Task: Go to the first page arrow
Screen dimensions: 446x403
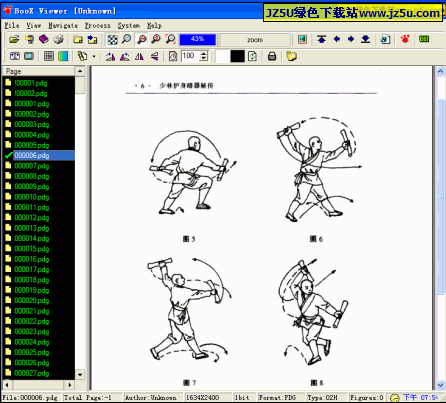Action: pyautogui.click(x=321, y=39)
